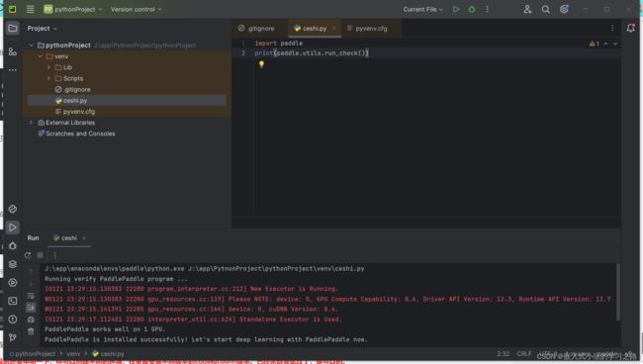Viewport: 643px width, 364px height.
Task: Click the 2:32 caret position indicator
Action: pos(503,353)
